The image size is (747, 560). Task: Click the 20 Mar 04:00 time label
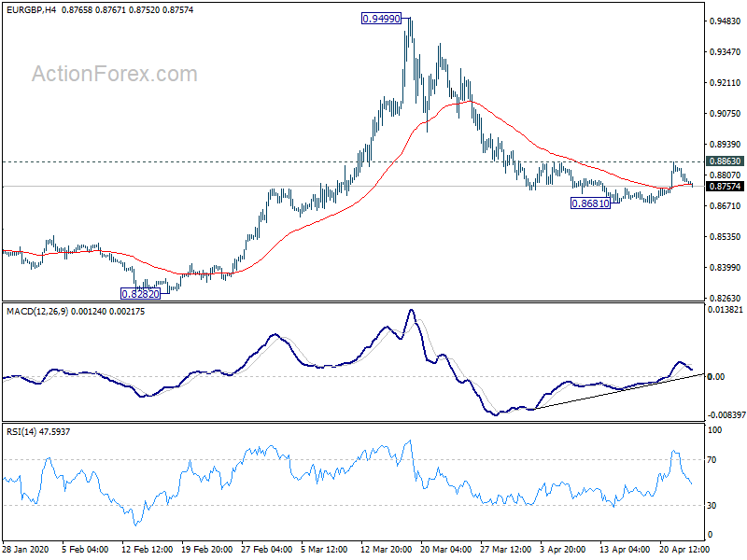click(x=446, y=549)
